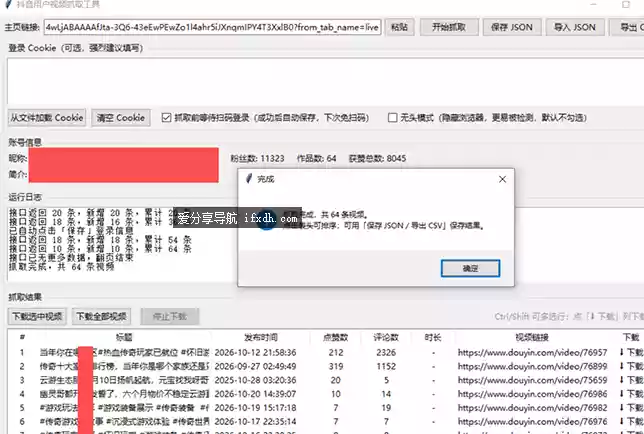This screenshot has height=434, width=644.
Task: Click the comment count 2326 cell
Action: [386, 352]
